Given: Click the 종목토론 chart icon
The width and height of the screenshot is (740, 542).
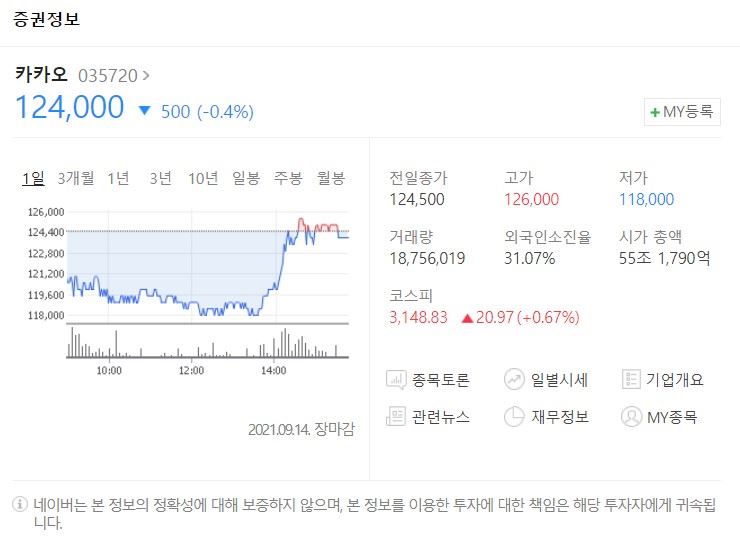Looking at the screenshot, I should (x=397, y=380).
